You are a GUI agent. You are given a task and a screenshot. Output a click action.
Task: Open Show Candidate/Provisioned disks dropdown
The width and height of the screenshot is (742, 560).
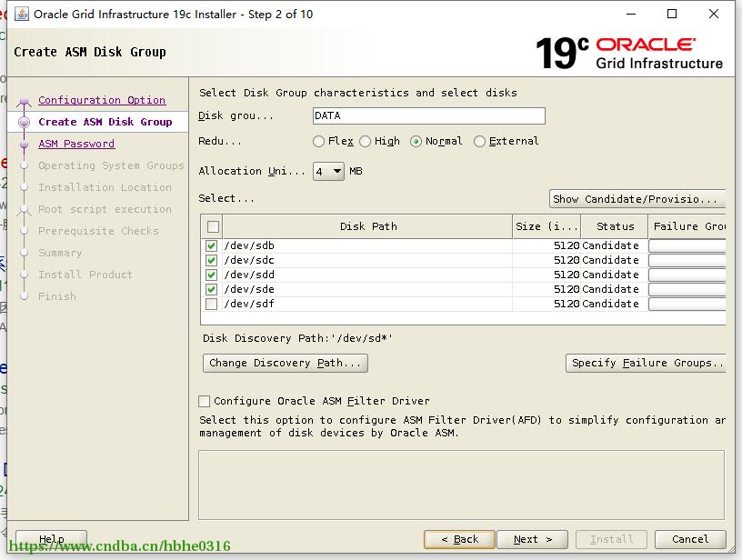coord(637,199)
